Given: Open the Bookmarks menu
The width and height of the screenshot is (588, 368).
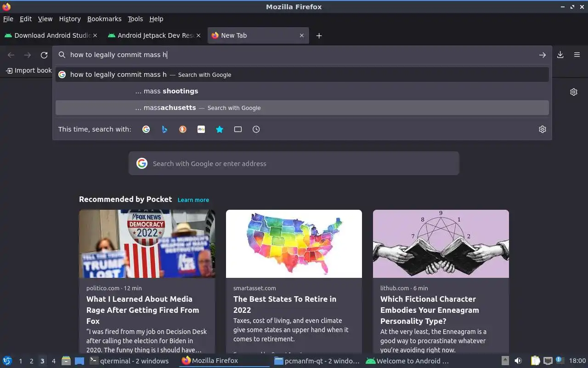Looking at the screenshot, I should click(104, 19).
